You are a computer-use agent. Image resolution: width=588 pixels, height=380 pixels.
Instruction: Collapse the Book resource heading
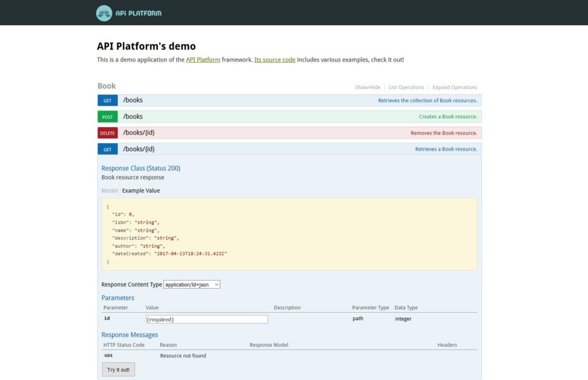106,86
